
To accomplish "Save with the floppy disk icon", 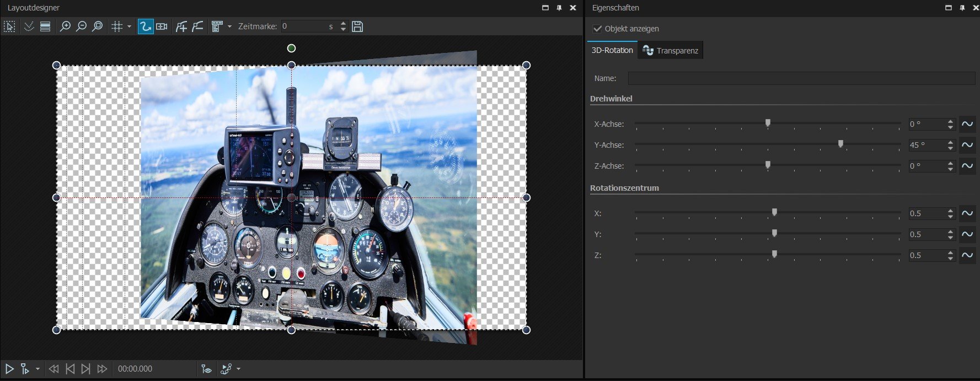I will click(x=357, y=26).
